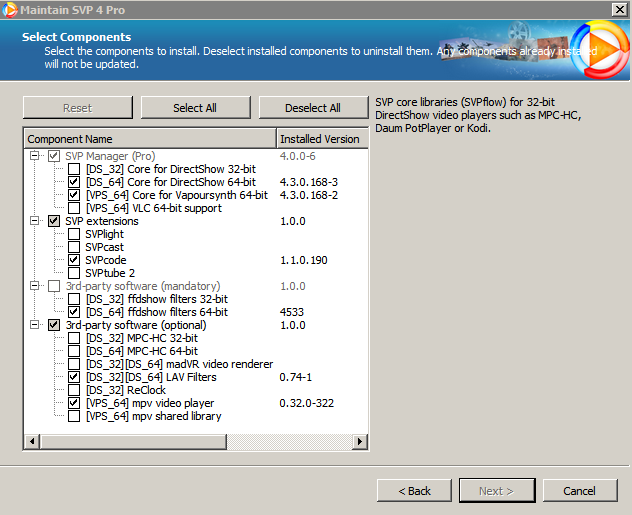Image resolution: width=632 pixels, height=515 pixels.
Task: Enable Core for DirectShow 32-bit checkbox
Action: tap(74, 169)
